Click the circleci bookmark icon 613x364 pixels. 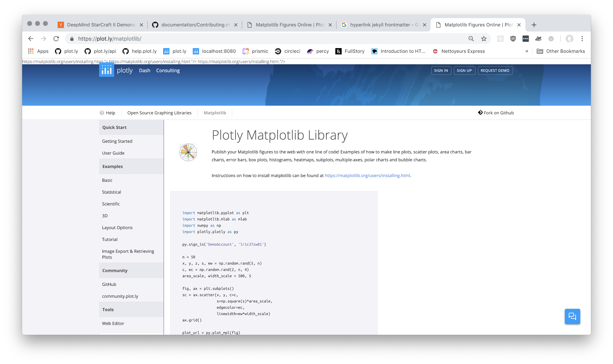[x=278, y=51]
